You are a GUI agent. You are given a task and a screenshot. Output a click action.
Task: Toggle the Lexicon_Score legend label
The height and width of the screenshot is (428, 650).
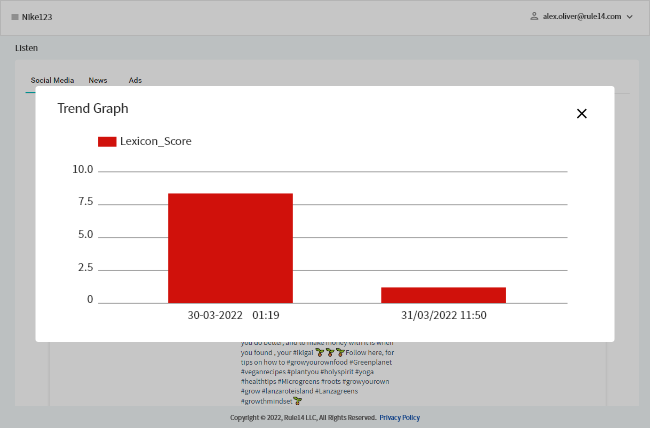(x=155, y=142)
